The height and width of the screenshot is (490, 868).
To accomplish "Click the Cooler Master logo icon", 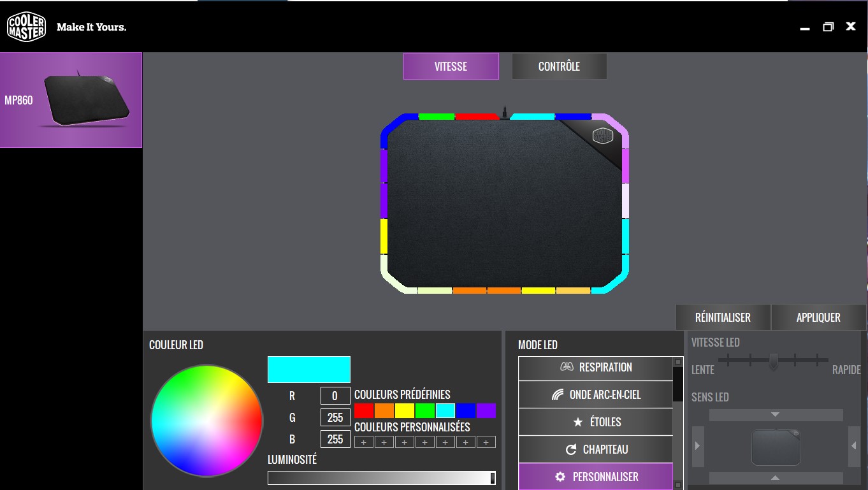I will click(26, 27).
